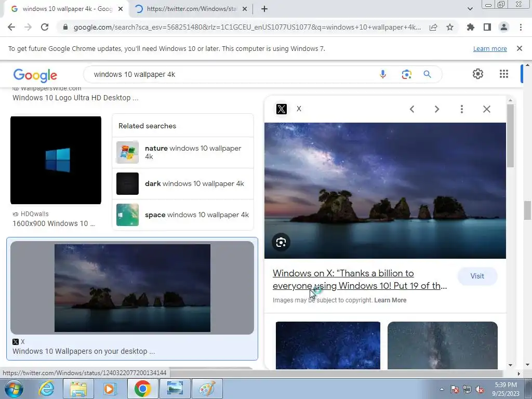The height and width of the screenshot is (399, 532).
Task: Close the twitter.com tab
Action: click(x=245, y=9)
